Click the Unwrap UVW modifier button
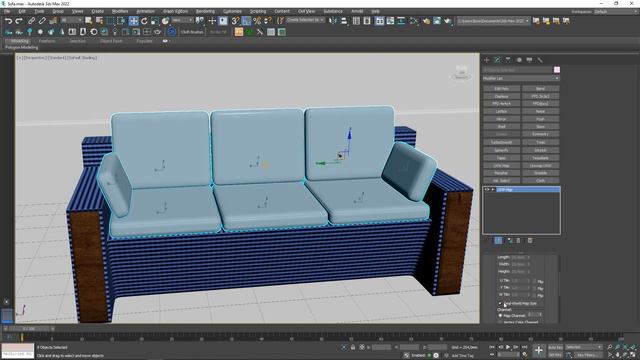The height and width of the screenshot is (360, 640). pyautogui.click(x=540, y=166)
